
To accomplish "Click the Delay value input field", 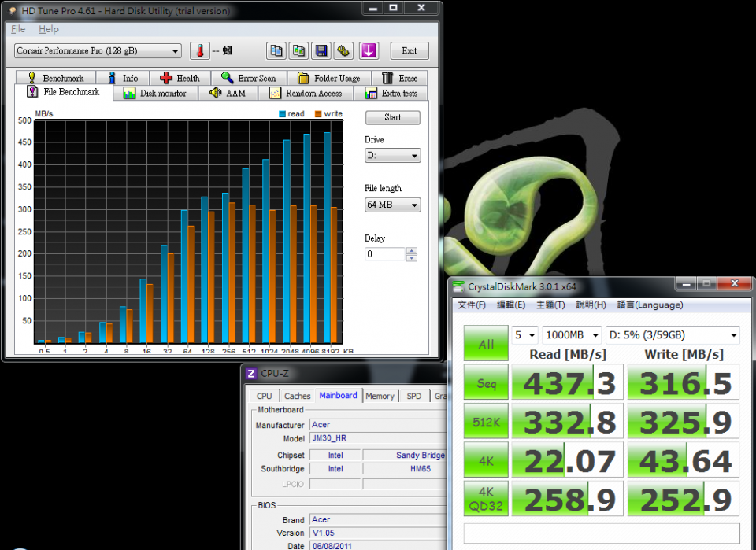I will click(385, 254).
